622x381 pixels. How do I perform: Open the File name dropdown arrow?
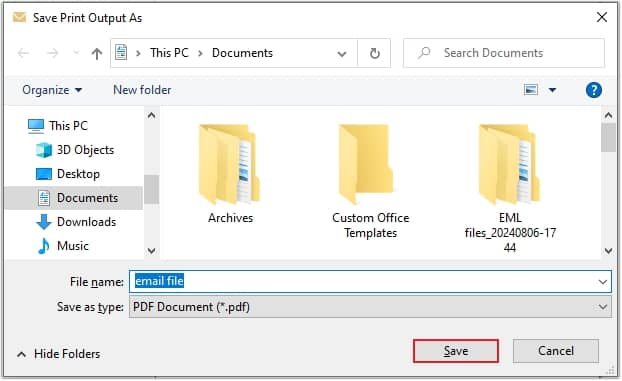click(x=603, y=282)
